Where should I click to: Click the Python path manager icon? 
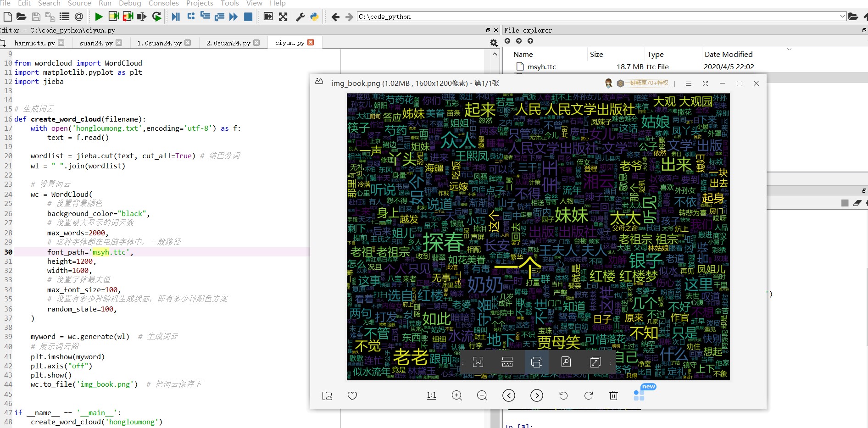point(314,17)
